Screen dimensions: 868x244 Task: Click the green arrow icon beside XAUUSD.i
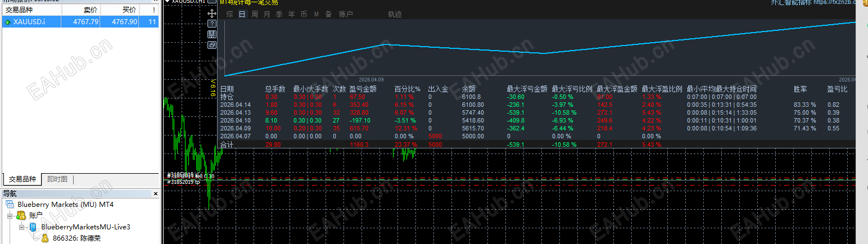point(7,22)
